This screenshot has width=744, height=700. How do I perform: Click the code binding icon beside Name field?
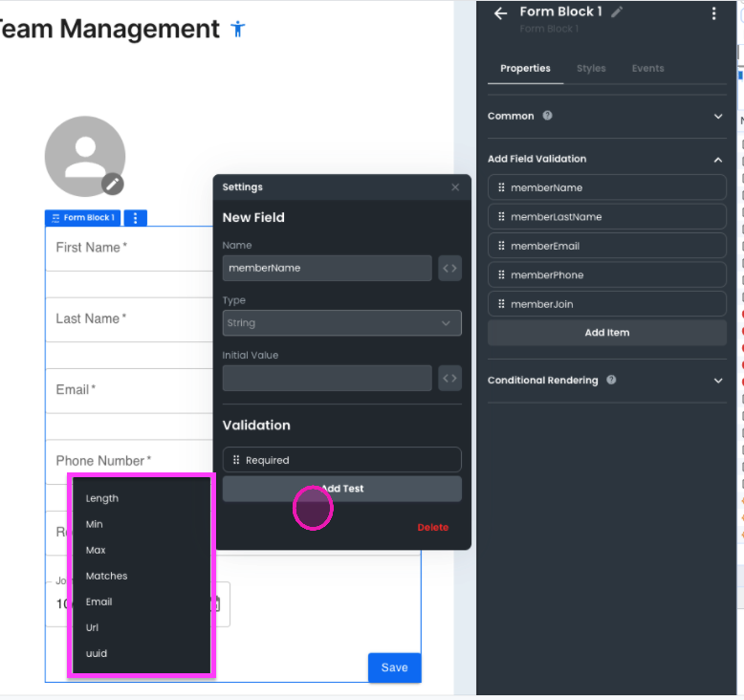449,269
